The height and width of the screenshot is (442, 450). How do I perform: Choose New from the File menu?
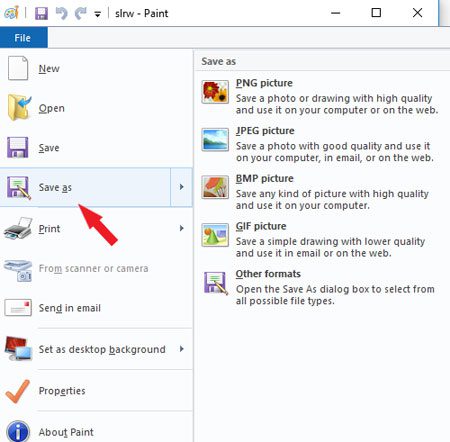[x=49, y=69]
